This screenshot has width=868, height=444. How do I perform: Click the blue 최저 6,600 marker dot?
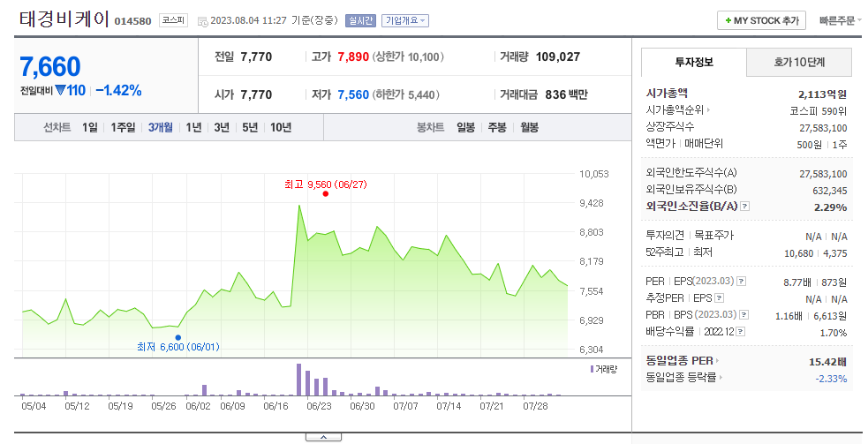[177, 337]
